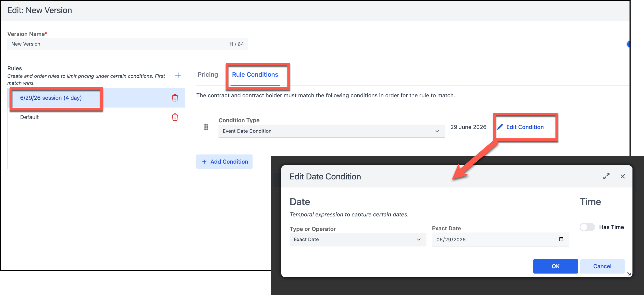The height and width of the screenshot is (295, 644).
Task: Open the calendar picker in the Exact Date field
Action: 561,239
